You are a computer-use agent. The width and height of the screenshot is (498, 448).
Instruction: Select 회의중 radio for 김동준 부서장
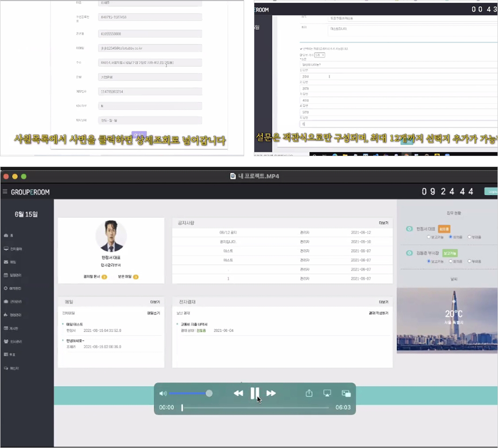(450, 261)
